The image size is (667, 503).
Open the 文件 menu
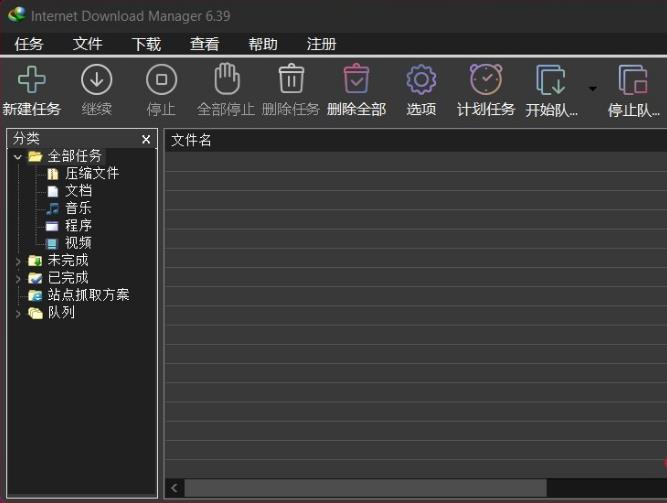(x=87, y=44)
